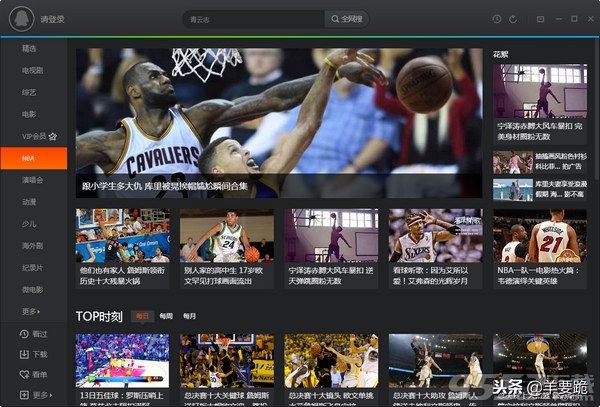Screen dimensions: 600x407
Task: Select the 电影 sidebar item
Action: click(x=29, y=114)
